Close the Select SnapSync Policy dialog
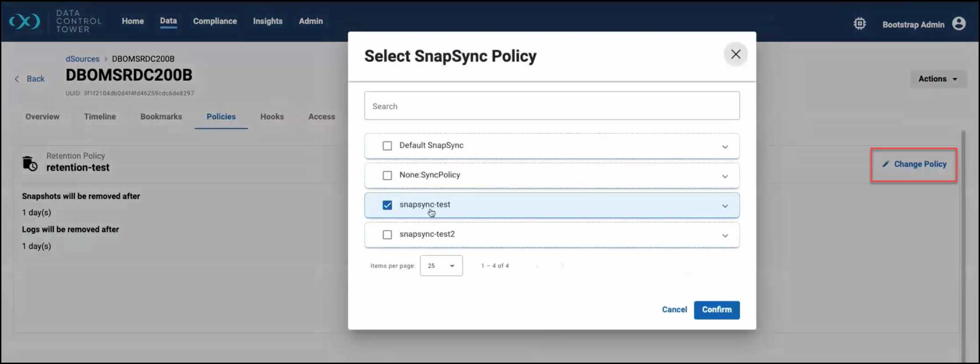This screenshot has height=364, width=980. pos(735,54)
